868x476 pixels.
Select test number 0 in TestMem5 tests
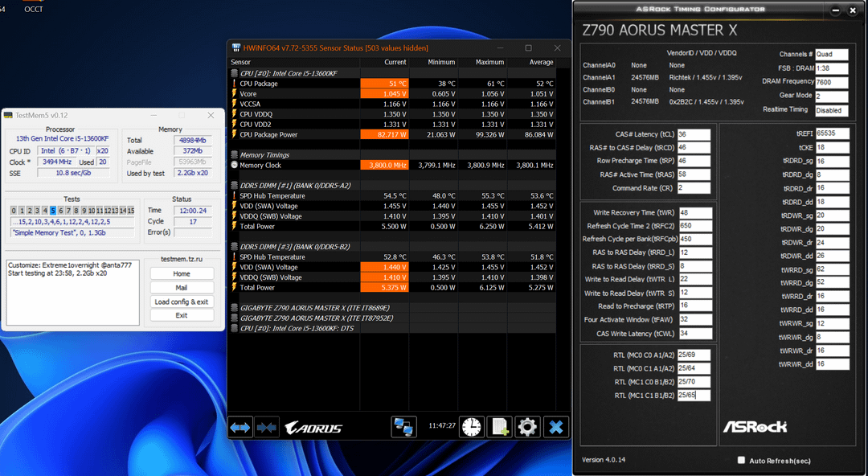click(14, 211)
